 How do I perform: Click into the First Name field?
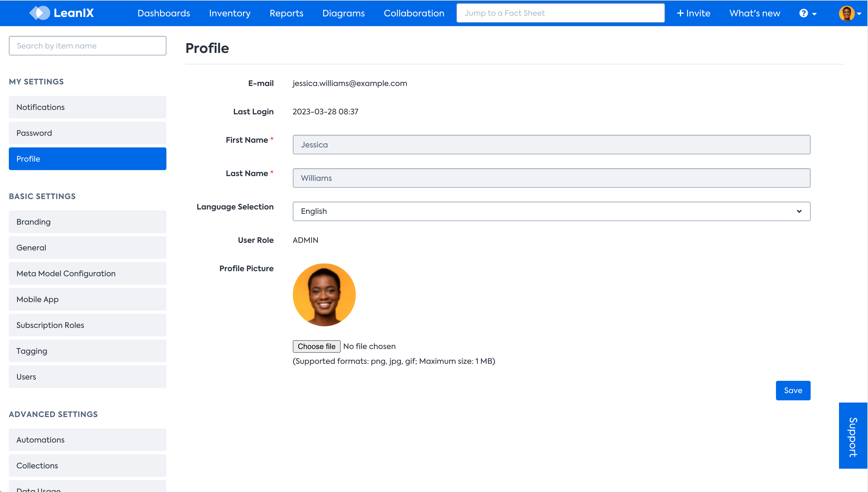551,145
